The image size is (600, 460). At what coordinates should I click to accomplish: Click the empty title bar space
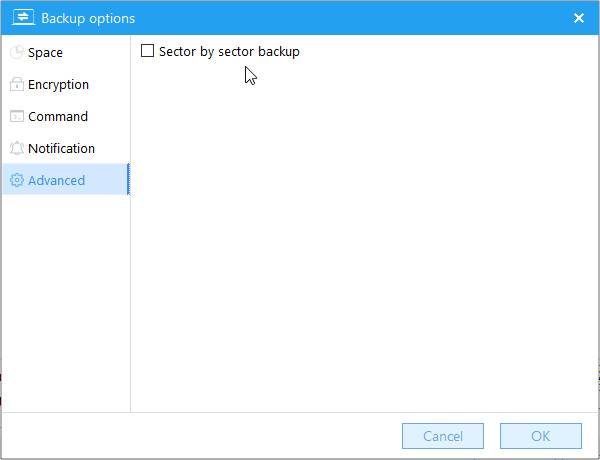(352, 18)
